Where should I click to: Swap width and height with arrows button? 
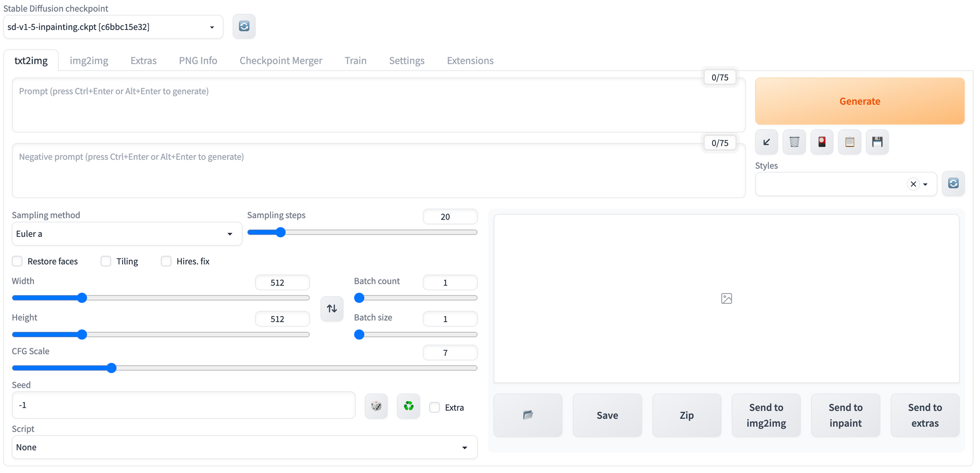click(x=332, y=309)
